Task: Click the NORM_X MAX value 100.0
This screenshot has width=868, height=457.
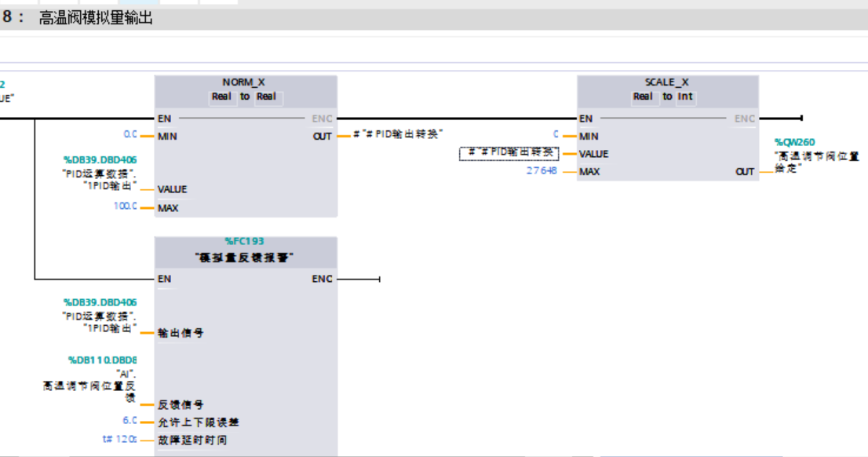Action: pos(126,207)
